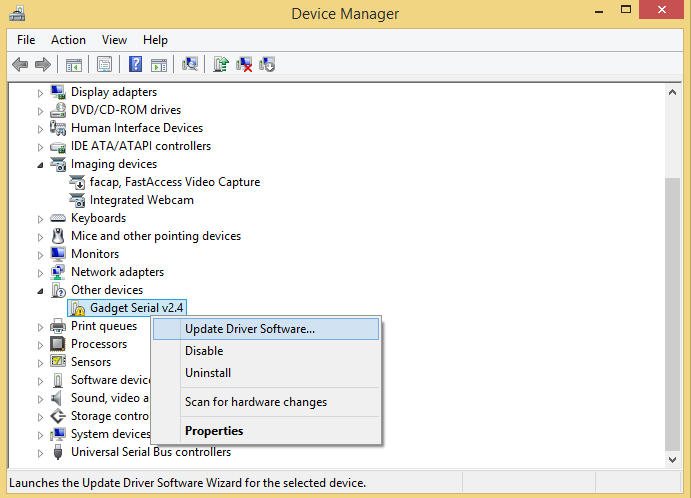Click Update Driver Software toolbar icon

[x=221, y=64]
